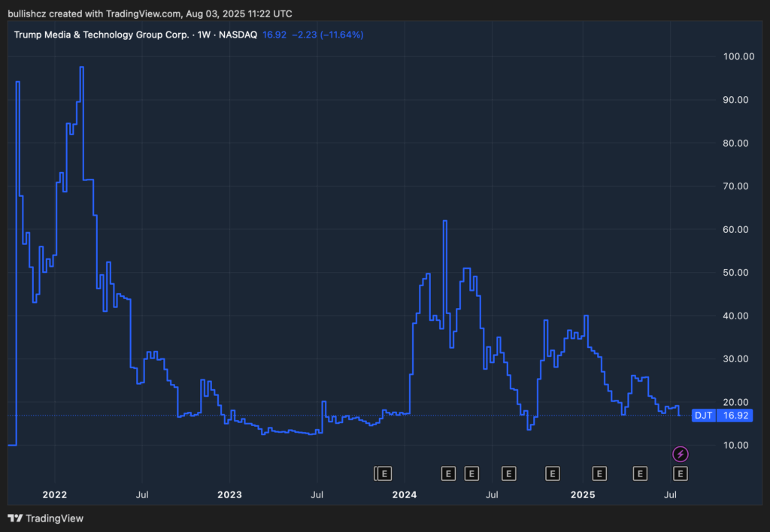Click the 90.00 price axis label

click(735, 100)
